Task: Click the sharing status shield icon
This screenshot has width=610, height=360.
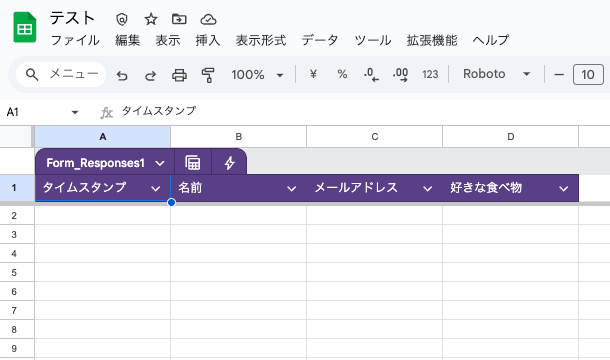Action: tap(122, 19)
